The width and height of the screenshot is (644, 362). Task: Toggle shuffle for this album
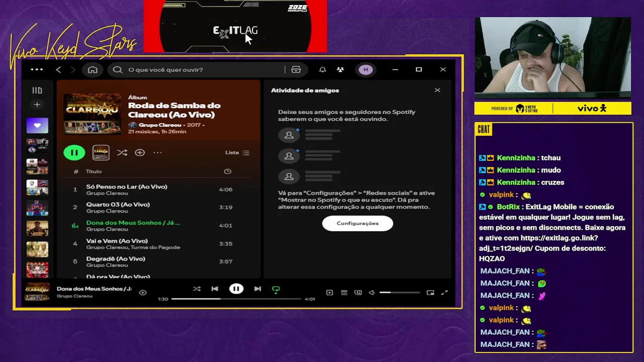122,152
